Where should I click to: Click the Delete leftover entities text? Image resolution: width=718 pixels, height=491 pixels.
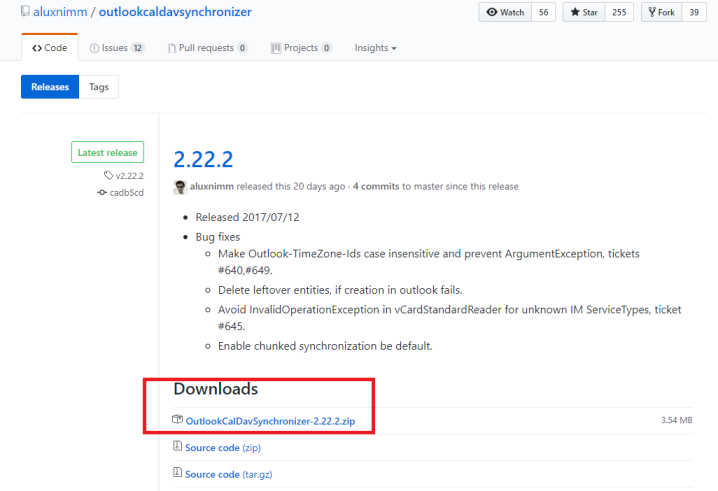point(340,290)
